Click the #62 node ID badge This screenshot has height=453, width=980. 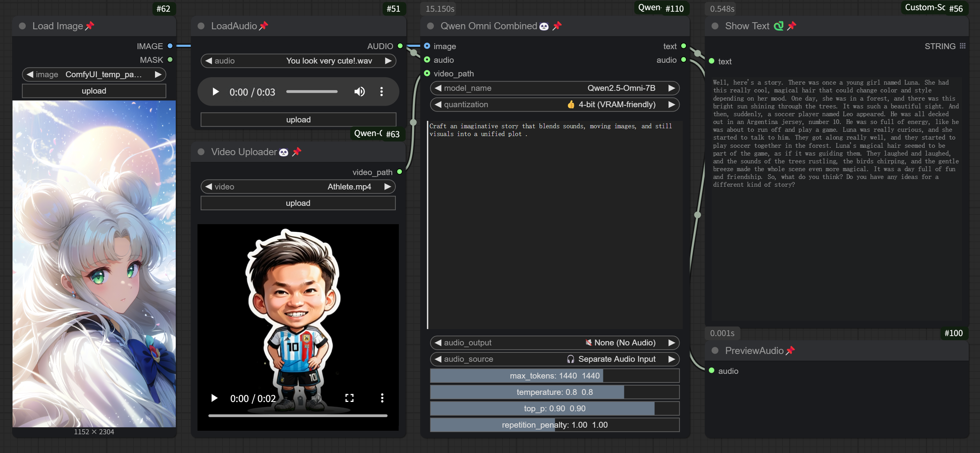tap(163, 9)
